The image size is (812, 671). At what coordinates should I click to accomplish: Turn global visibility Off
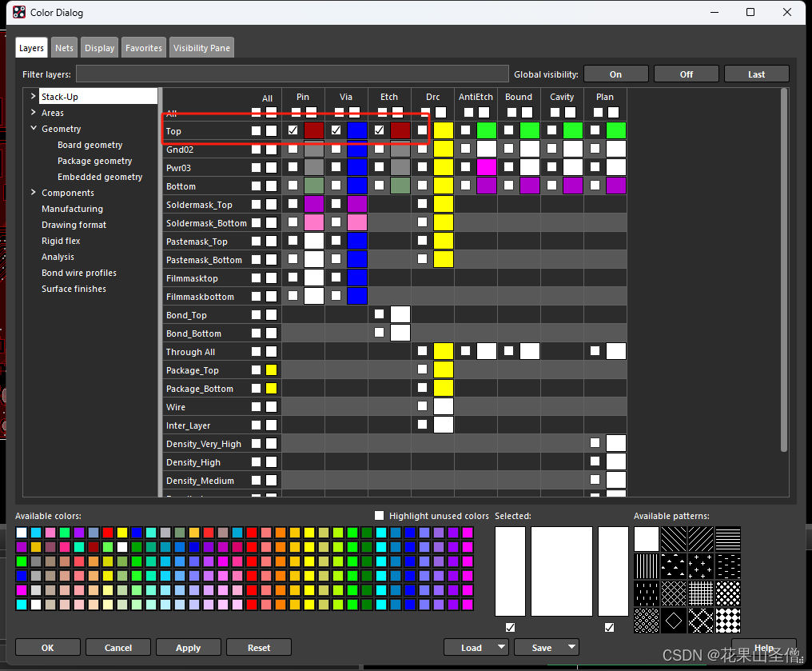pos(687,74)
